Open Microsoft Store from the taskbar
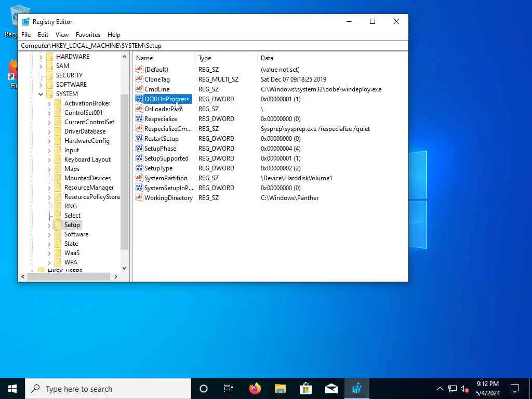532x399 pixels. tap(305, 389)
